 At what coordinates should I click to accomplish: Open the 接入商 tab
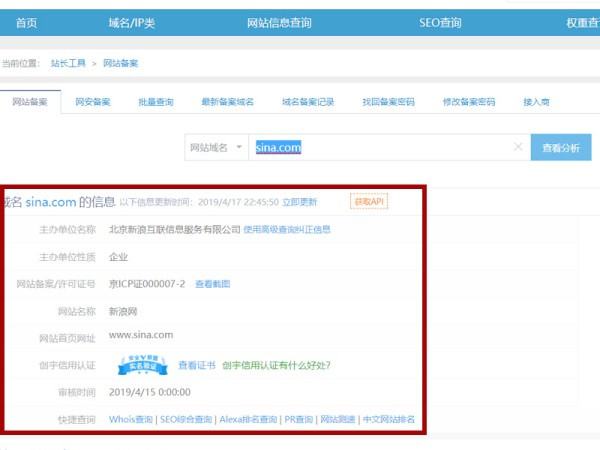click(536, 102)
